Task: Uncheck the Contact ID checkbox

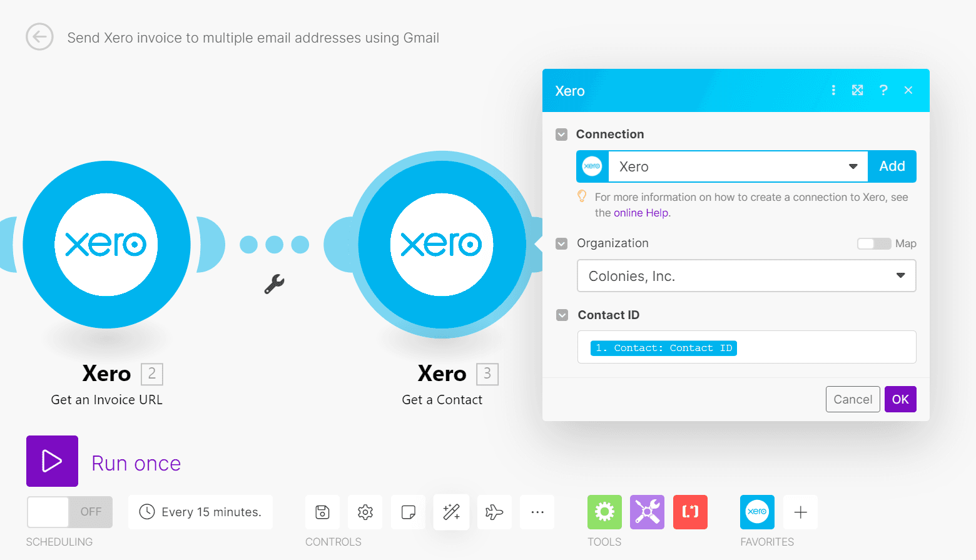Action: [x=561, y=315]
